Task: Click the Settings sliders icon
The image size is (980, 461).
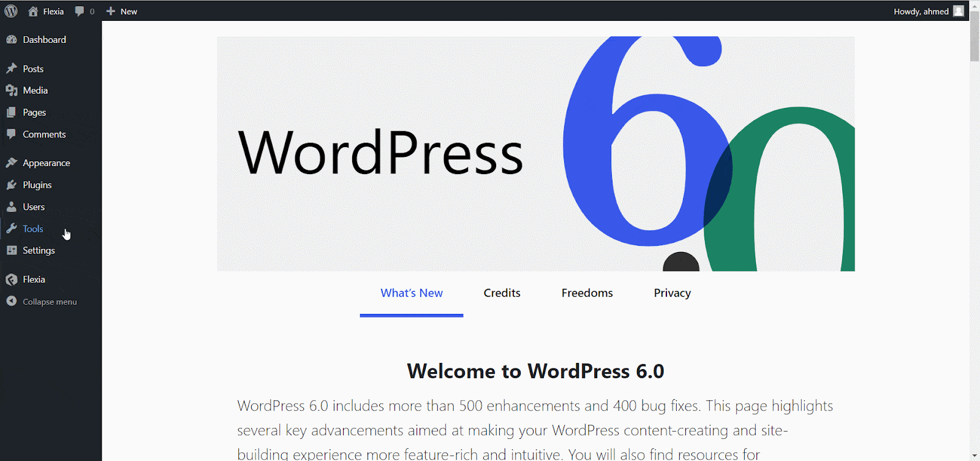Action: pos(11,250)
